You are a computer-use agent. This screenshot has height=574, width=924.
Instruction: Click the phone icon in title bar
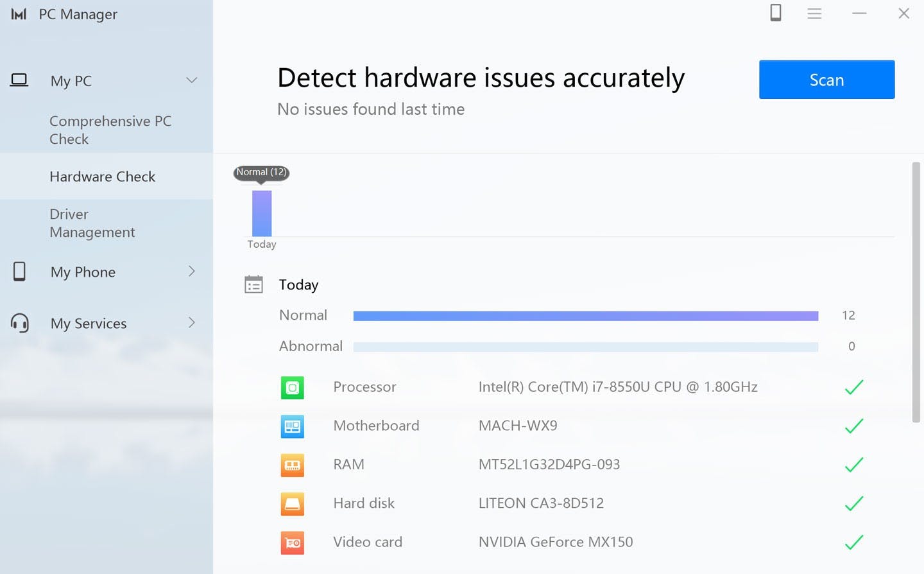click(x=776, y=13)
